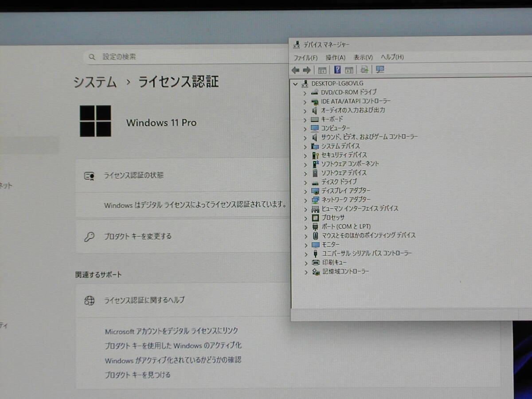Screen dimensions: 532x399
Task: Click the speaker icon beside オーディオの入力および出力
Action: click(315, 110)
